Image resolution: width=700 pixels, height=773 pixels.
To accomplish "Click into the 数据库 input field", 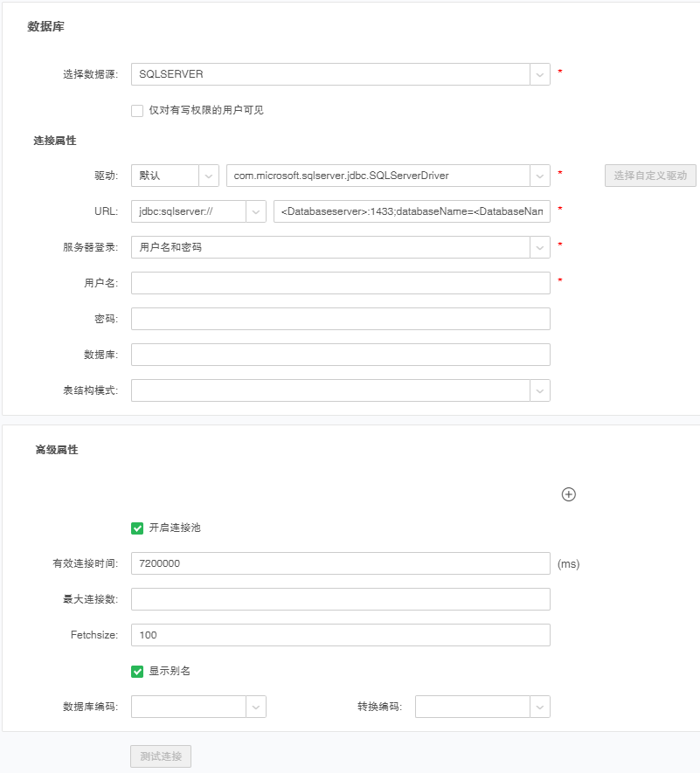I will [340, 355].
